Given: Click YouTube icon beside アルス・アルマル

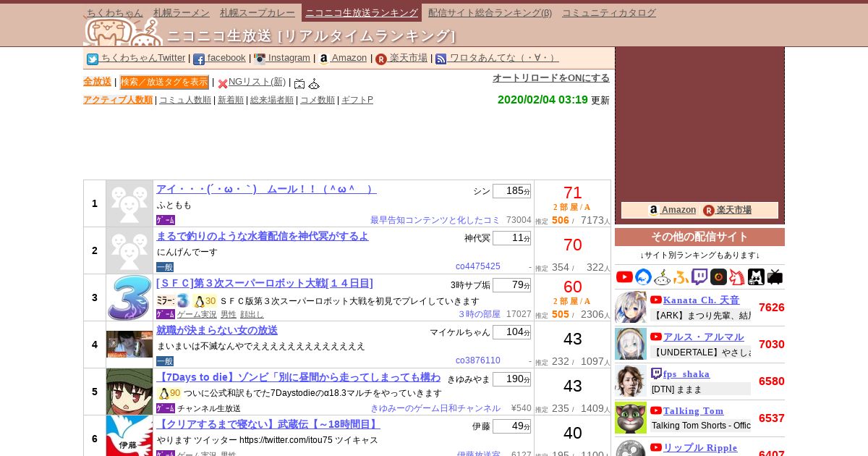Looking at the screenshot, I should (x=656, y=337).
